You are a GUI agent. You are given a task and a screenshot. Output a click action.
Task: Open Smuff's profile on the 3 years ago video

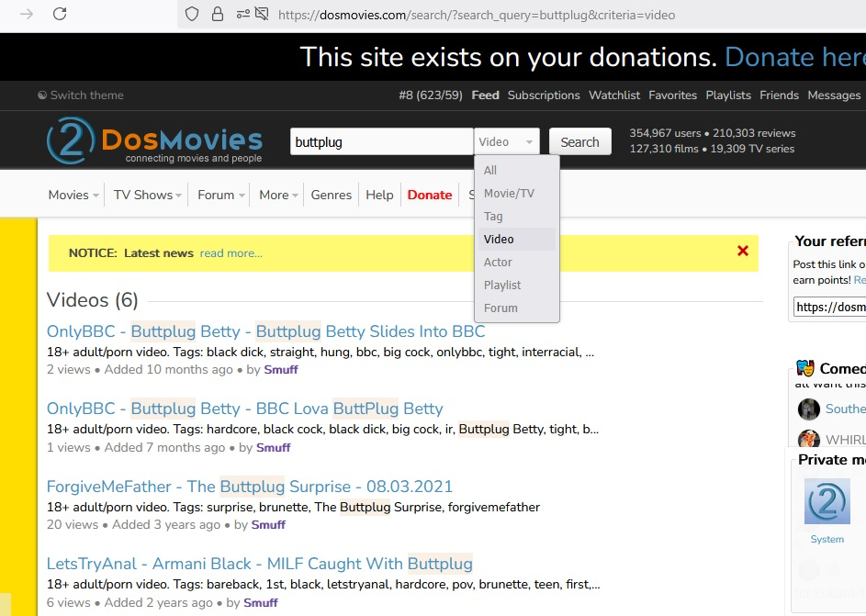[x=268, y=524]
